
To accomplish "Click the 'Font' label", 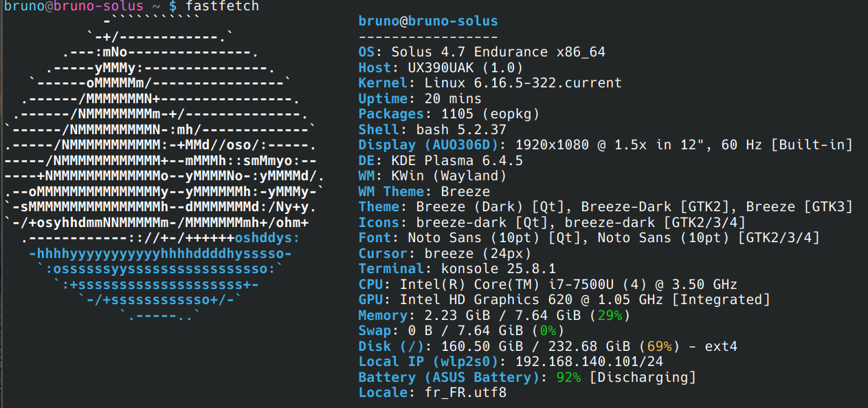I will tap(375, 238).
